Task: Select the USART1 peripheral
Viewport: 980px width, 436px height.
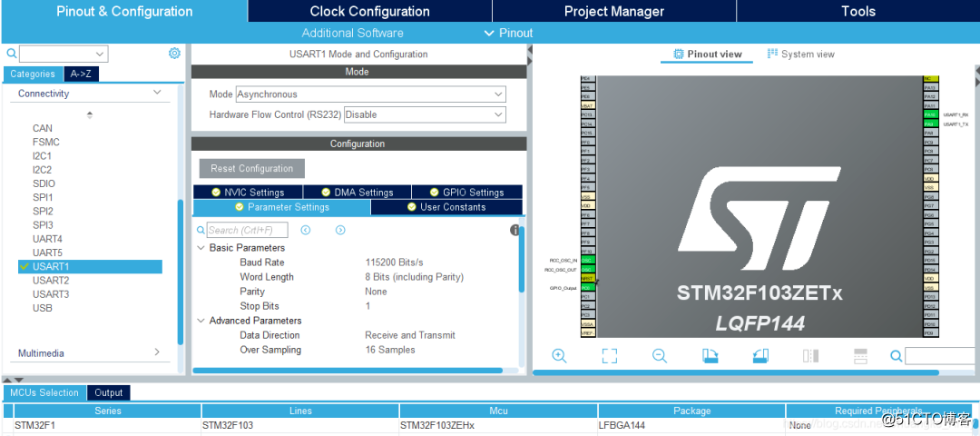Action: (x=91, y=266)
